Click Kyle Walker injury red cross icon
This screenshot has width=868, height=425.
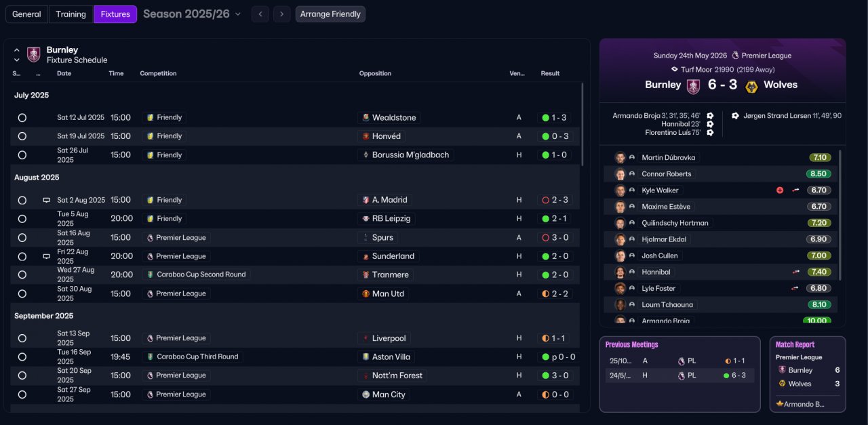[780, 190]
